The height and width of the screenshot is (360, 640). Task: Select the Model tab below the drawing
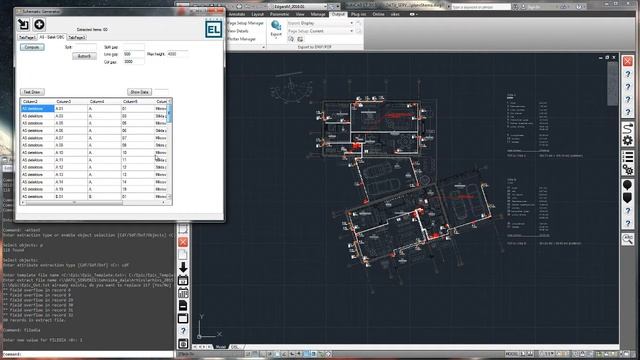pyautogui.click(x=220, y=347)
